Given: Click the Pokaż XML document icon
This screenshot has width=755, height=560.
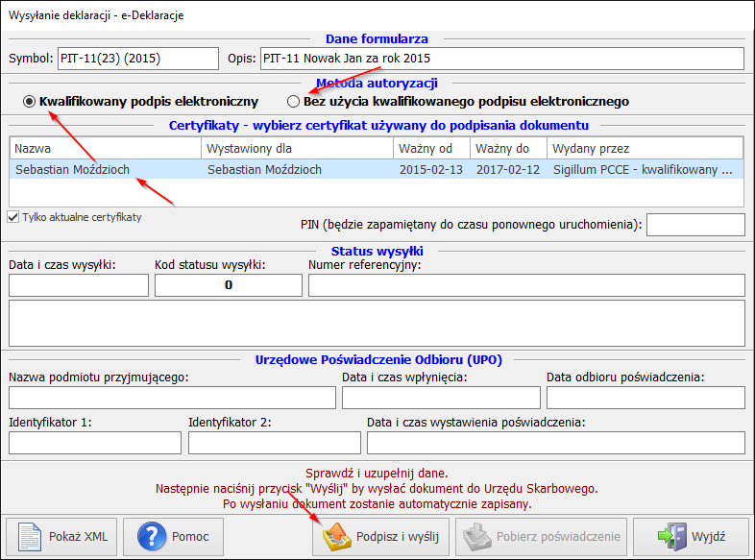Looking at the screenshot, I should pyautogui.click(x=32, y=536).
